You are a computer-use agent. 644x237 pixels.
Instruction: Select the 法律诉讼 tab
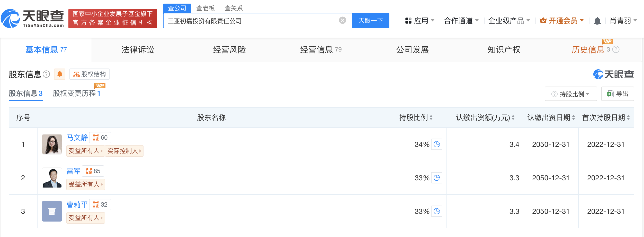click(x=138, y=49)
